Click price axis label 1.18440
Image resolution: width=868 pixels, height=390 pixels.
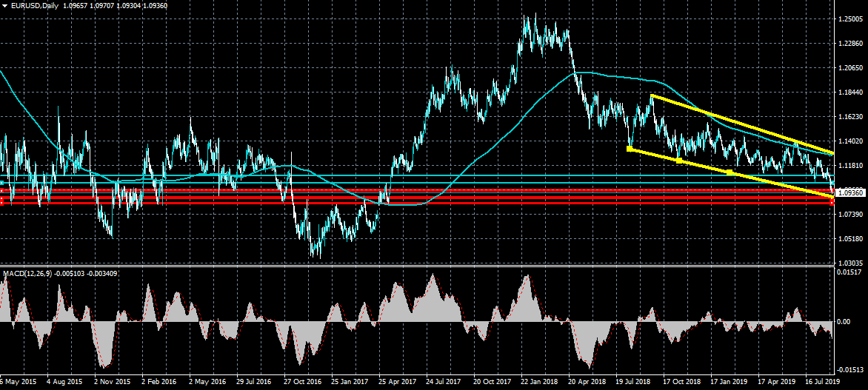coord(849,93)
